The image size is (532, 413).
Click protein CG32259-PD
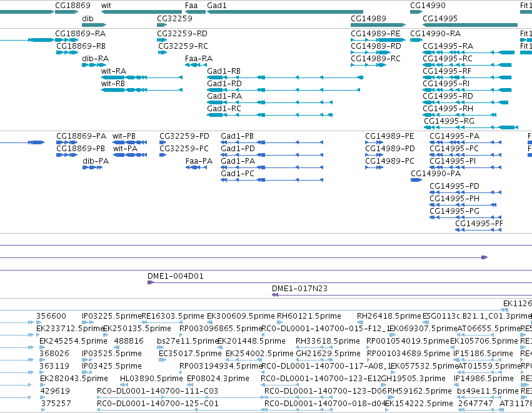pos(163,142)
